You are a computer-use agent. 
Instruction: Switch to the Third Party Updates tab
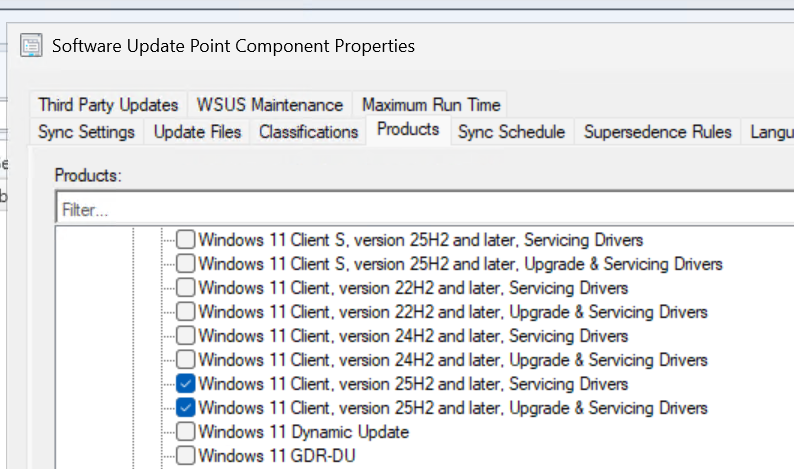coord(108,105)
